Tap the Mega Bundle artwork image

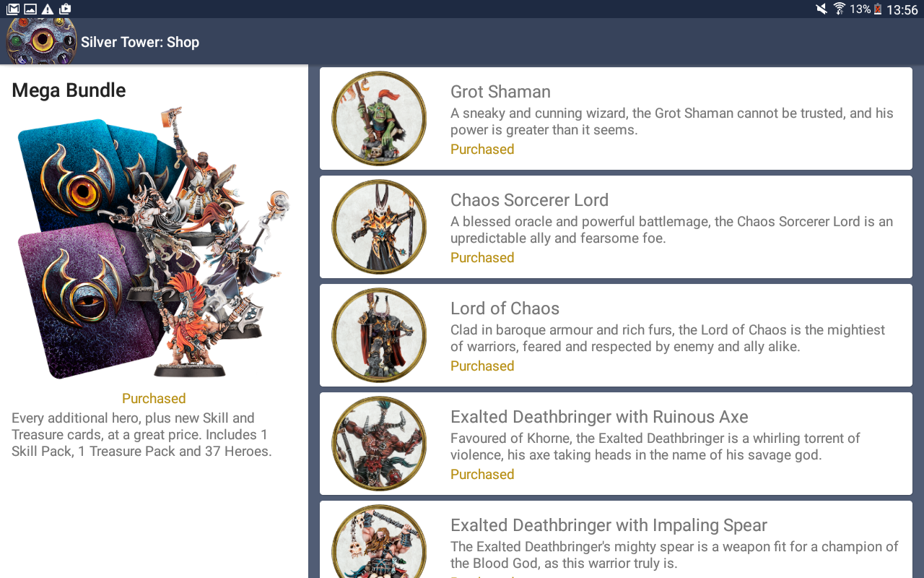[154, 243]
